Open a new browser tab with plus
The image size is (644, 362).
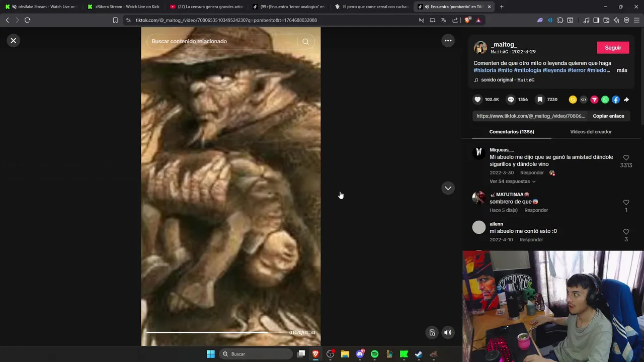tap(502, 7)
